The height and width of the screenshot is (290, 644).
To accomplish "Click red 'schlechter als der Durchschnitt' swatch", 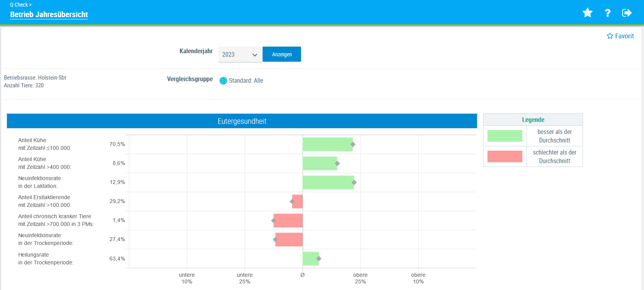I will [x=505, y=156].
